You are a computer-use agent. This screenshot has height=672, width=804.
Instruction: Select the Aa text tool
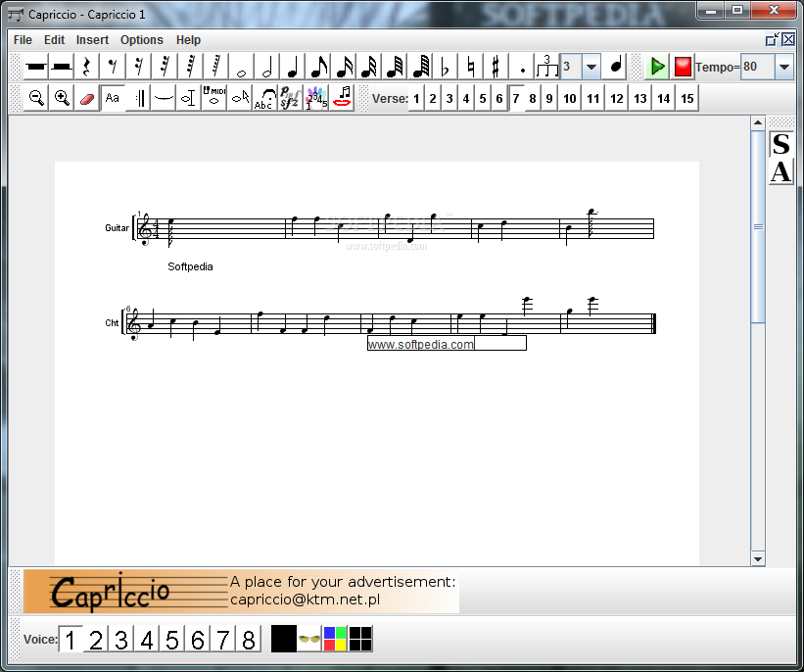(x=113, y=97)
